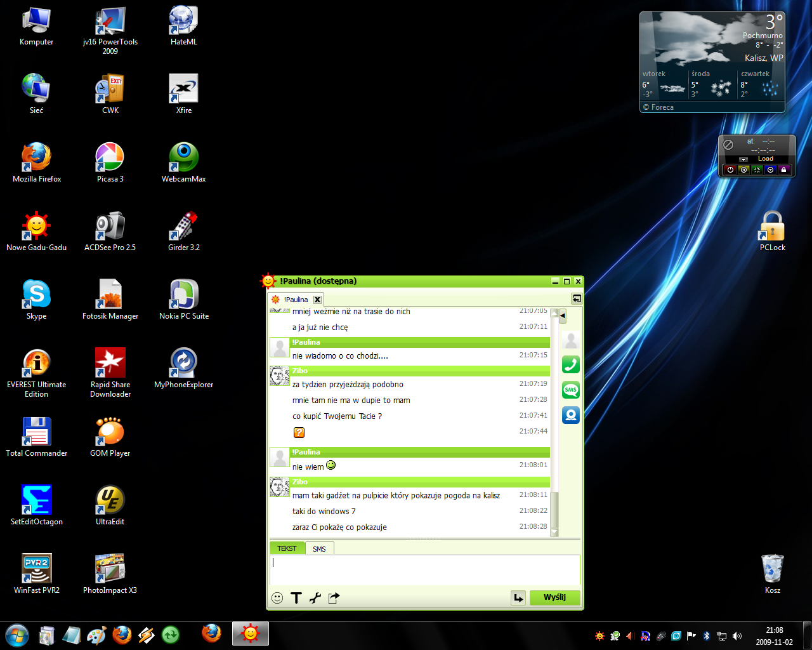The height and width of the screenshot is (650, 812).
Task: Open Sieć network desktop icon
Action: click(37, 94)
